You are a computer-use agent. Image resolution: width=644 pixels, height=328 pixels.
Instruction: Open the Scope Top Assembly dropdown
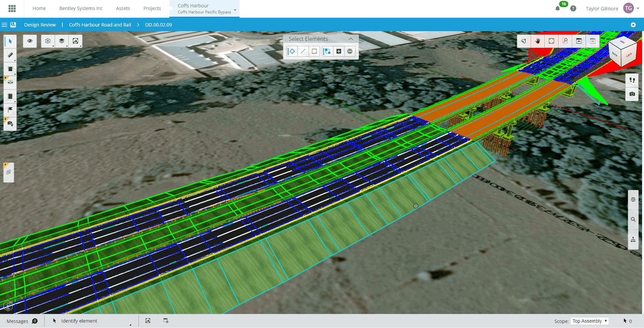click(x=590, y=321)
